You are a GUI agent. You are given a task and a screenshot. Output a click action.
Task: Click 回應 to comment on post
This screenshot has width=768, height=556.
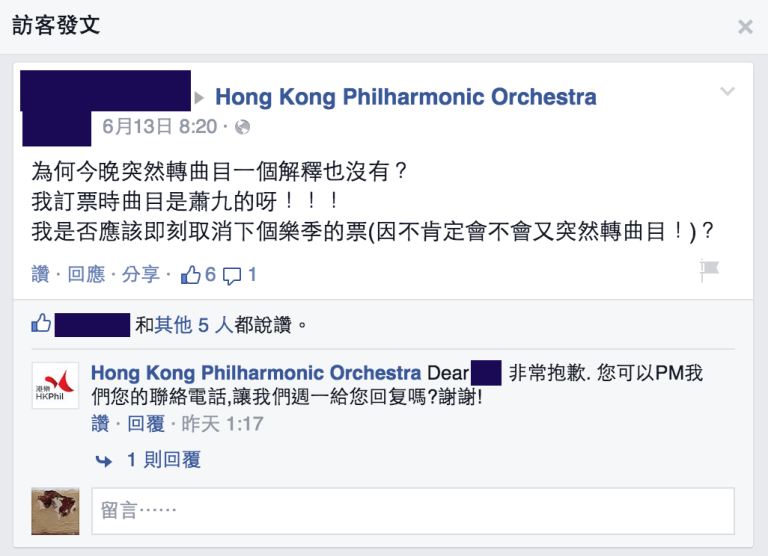coord(86,274)
